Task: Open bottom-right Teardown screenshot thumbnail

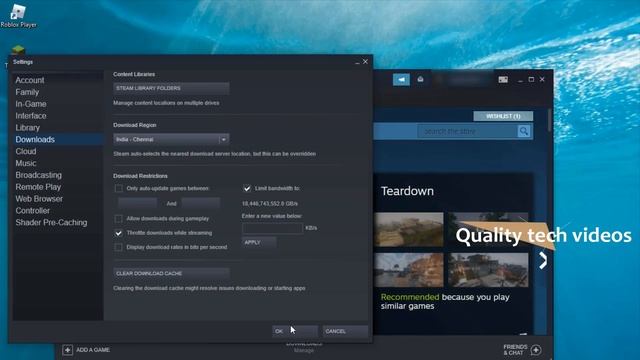Action: click(x=488, y=270)
